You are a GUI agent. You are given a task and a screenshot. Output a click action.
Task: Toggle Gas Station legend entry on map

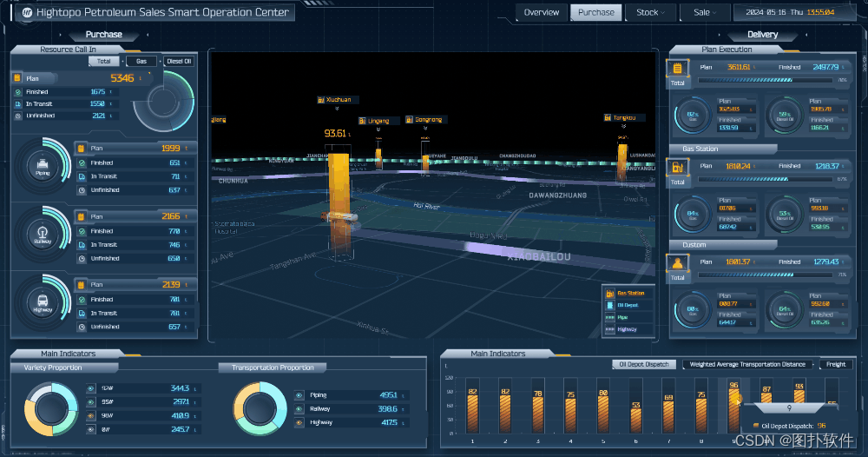click(x=628, y=293)
